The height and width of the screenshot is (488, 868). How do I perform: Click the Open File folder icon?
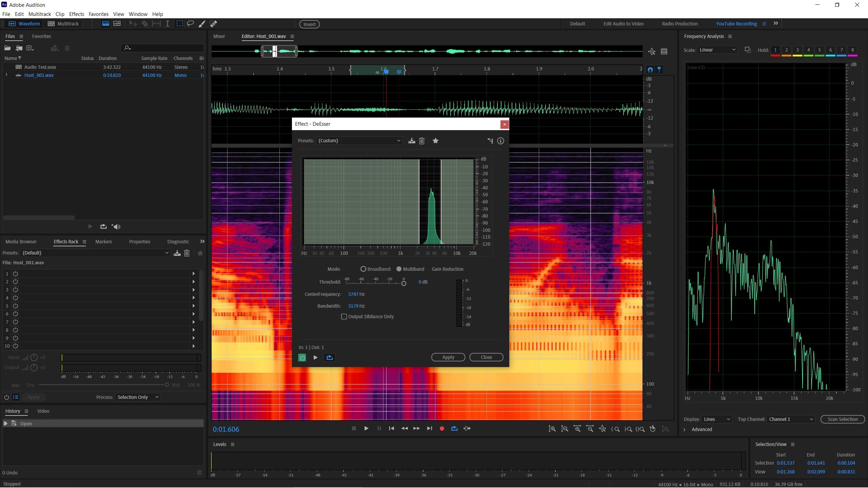[x=7, y=48]
